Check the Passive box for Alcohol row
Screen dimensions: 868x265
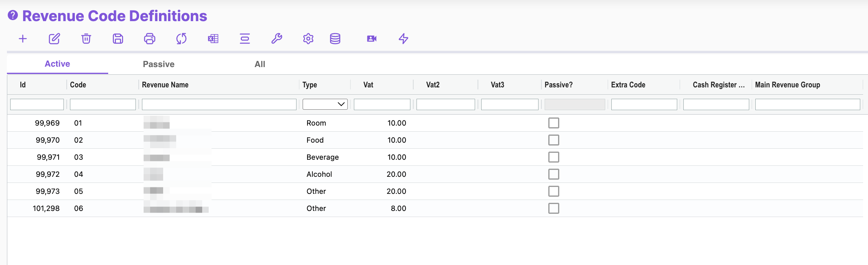click(x=554, y=174)
